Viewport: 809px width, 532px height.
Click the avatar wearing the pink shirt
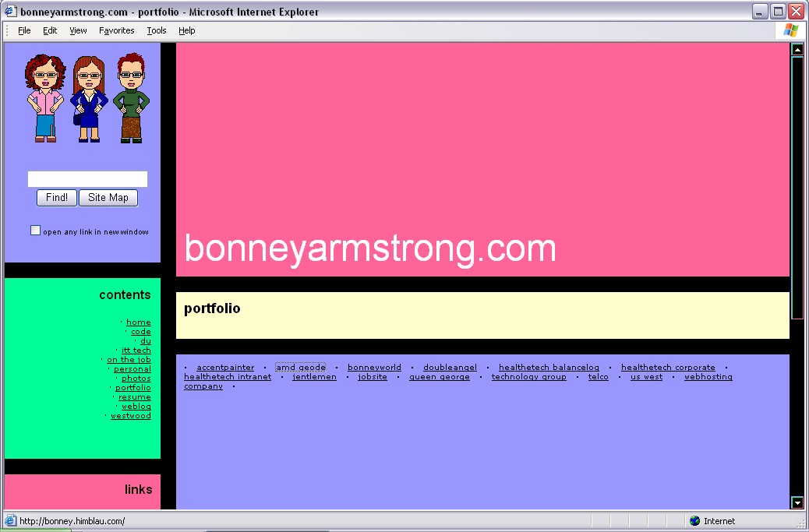click(x=44, y=99)
